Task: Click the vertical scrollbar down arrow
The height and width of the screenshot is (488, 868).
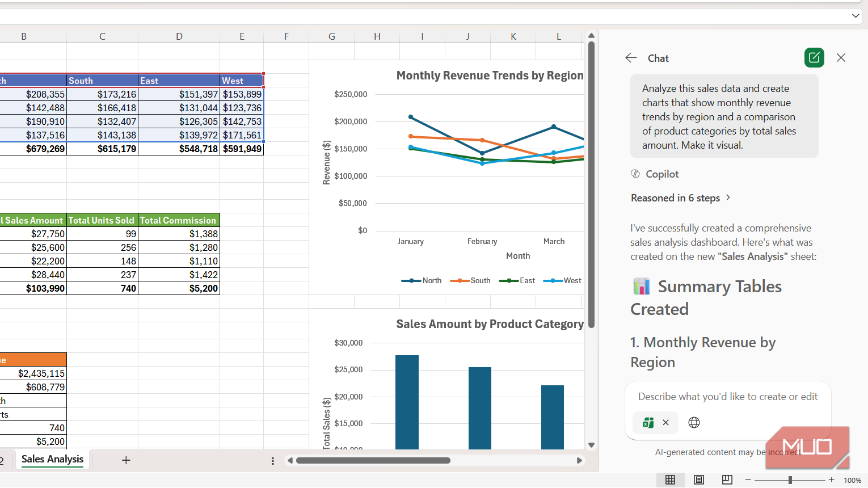Action: tap(591, 445)
